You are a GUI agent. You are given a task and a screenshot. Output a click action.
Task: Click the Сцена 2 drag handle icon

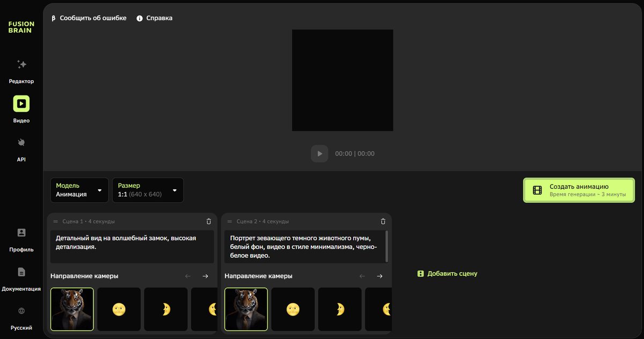click(x=230, y=222)
